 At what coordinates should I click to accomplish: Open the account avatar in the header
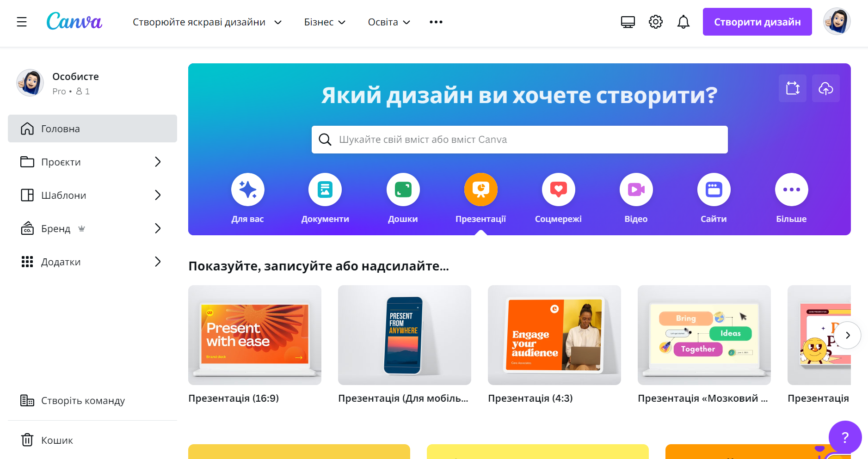(837, 21)
